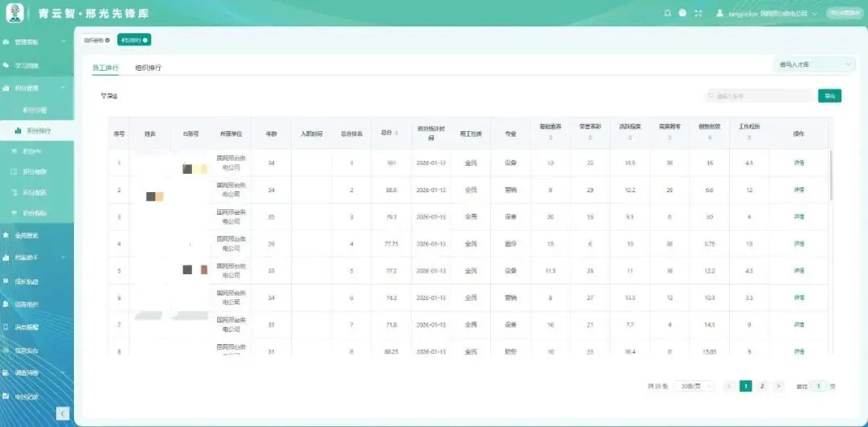Expand the 调查问卷 sidebar menu
The image size is (868, 427).
point(63,373)
